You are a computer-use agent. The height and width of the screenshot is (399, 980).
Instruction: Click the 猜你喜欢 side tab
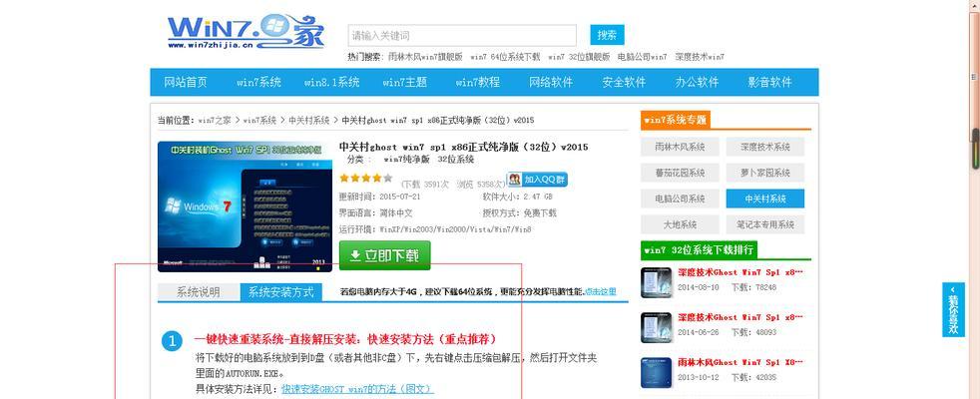point(953,309)
